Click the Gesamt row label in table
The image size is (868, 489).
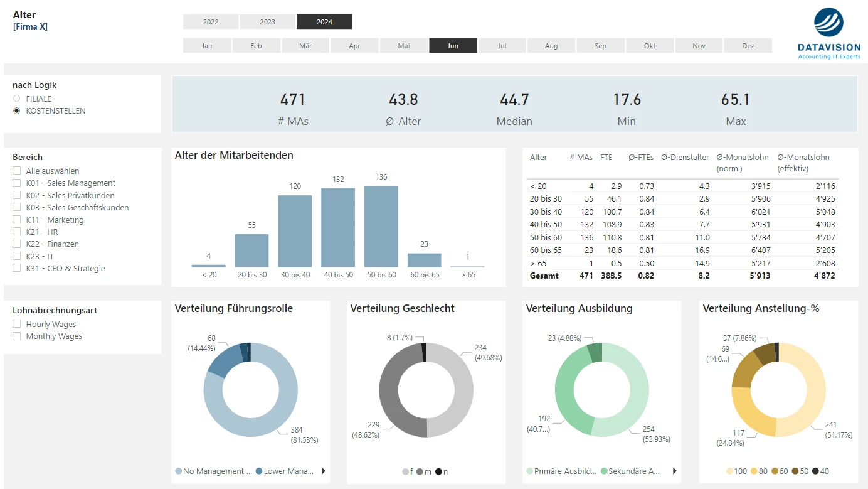[544, 276]
